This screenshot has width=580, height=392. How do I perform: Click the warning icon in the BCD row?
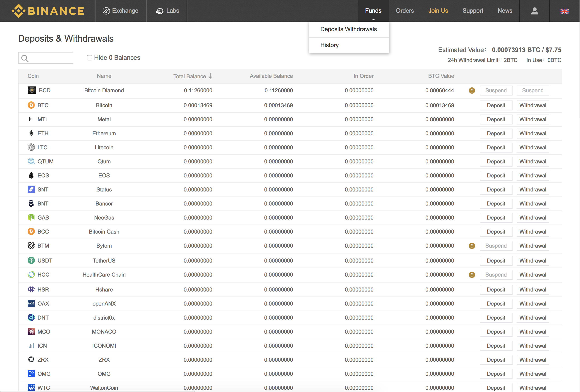472,90
